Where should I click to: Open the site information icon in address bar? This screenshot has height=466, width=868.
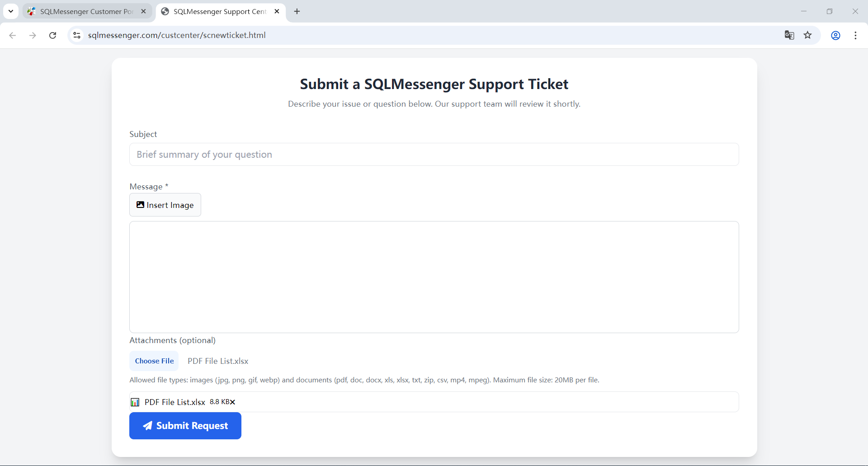pyautogui.click(x=77, y=35)
